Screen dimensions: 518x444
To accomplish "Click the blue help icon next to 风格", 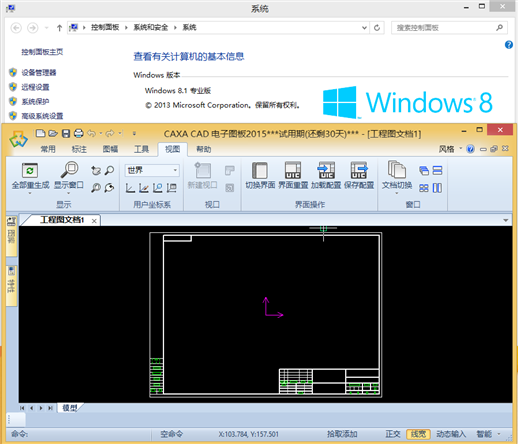I will 470,149.
